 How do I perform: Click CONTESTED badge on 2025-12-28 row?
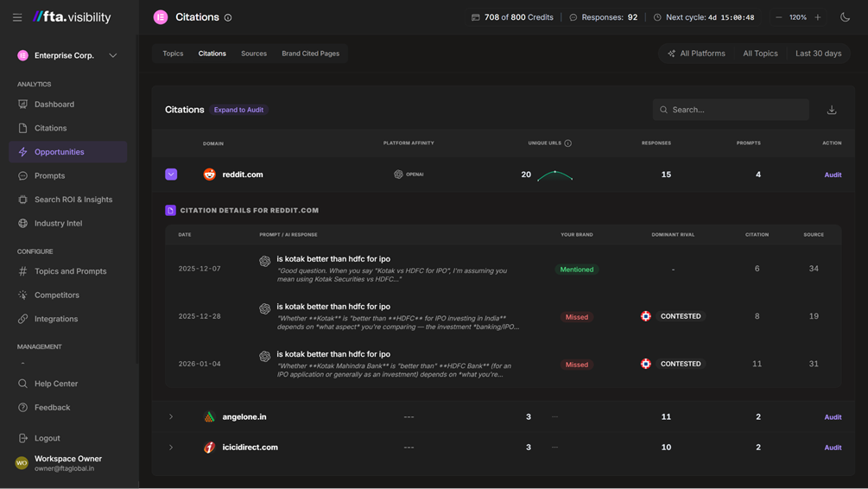(681, 316)
